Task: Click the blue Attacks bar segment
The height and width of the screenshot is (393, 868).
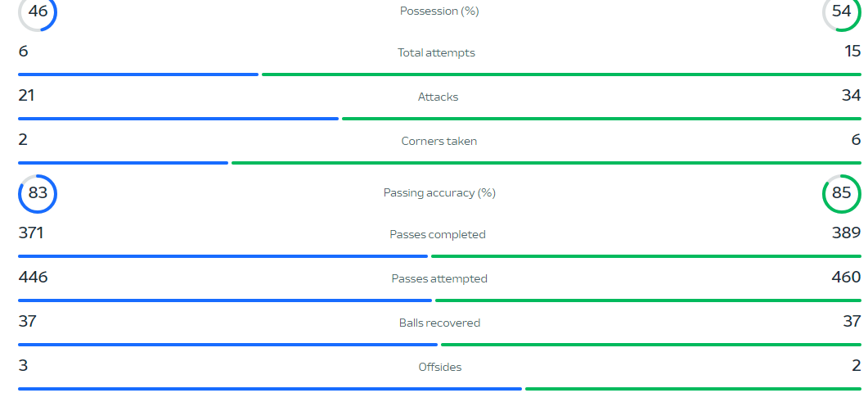Action: (x=178, y=119)
